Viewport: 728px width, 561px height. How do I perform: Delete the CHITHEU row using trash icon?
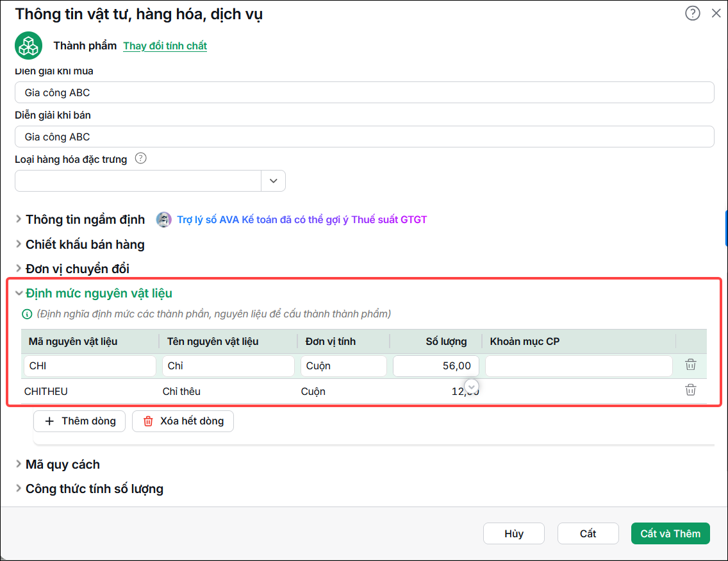(690, 390)
